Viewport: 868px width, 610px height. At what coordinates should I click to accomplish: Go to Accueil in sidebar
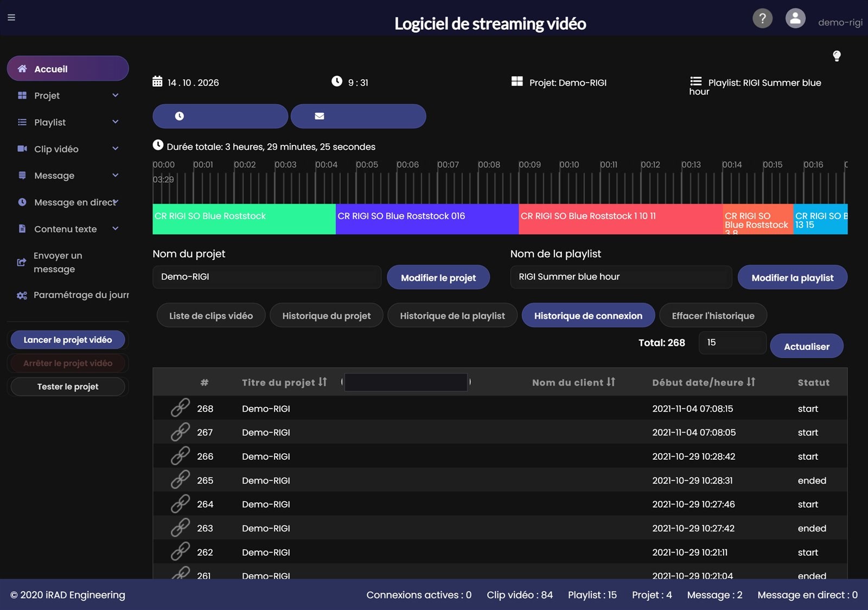[68, 69]
